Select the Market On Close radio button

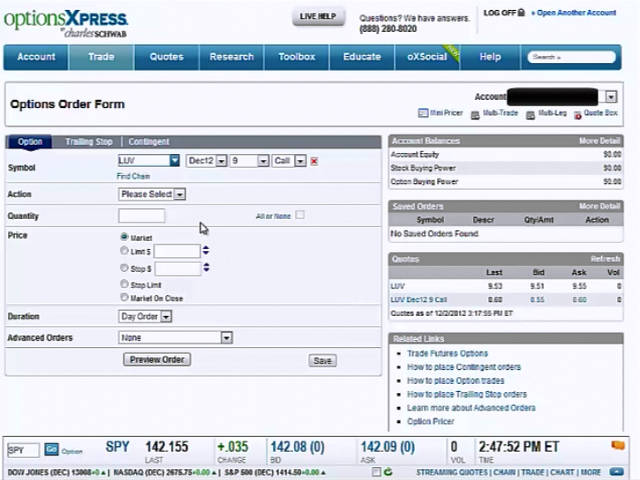pyautogui.click(x=124, y=298)
